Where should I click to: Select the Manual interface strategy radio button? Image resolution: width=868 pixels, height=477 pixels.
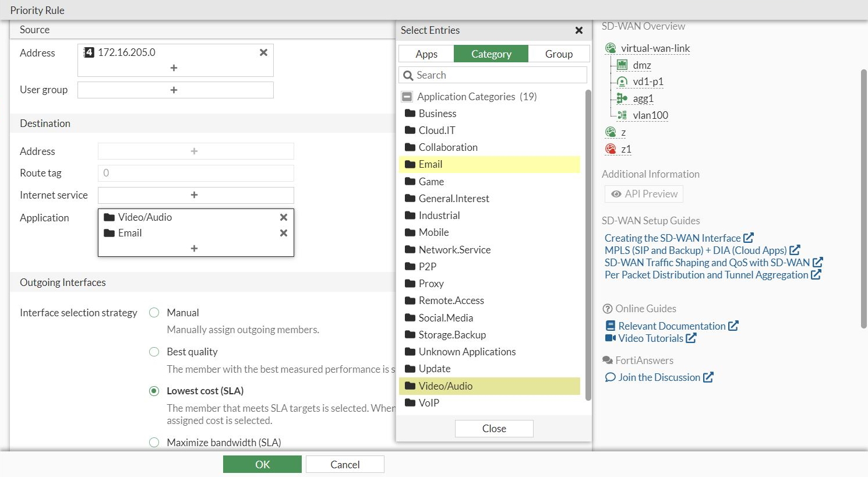pos(154,313)
